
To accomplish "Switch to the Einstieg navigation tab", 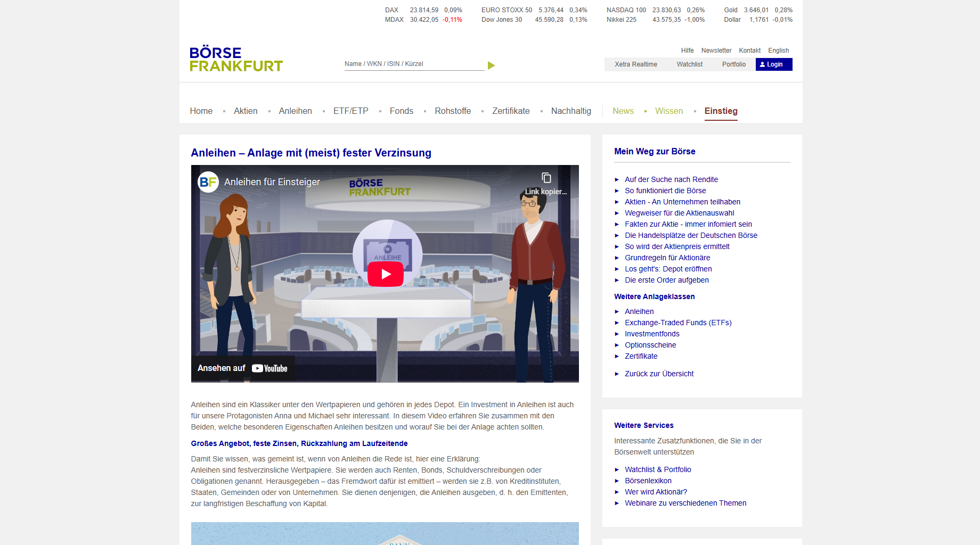I will [721, 111].
